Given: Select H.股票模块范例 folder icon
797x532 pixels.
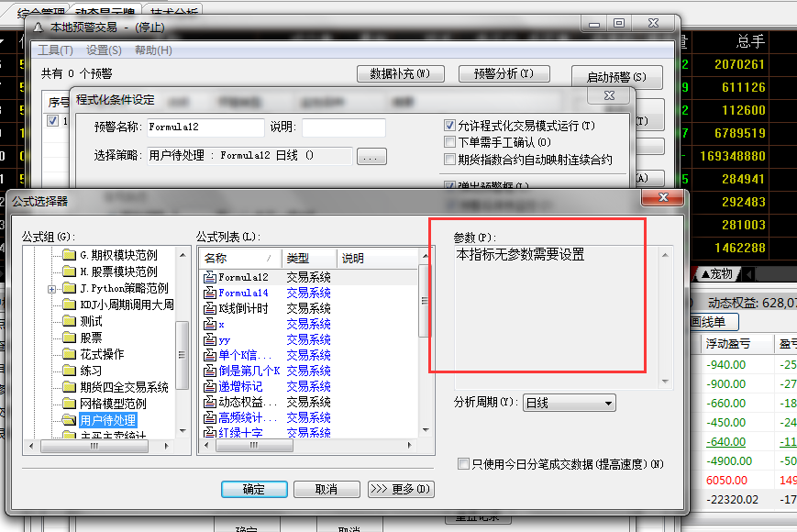Looking at the screenshot, I should pyautogui.click(x=69, y=272).
